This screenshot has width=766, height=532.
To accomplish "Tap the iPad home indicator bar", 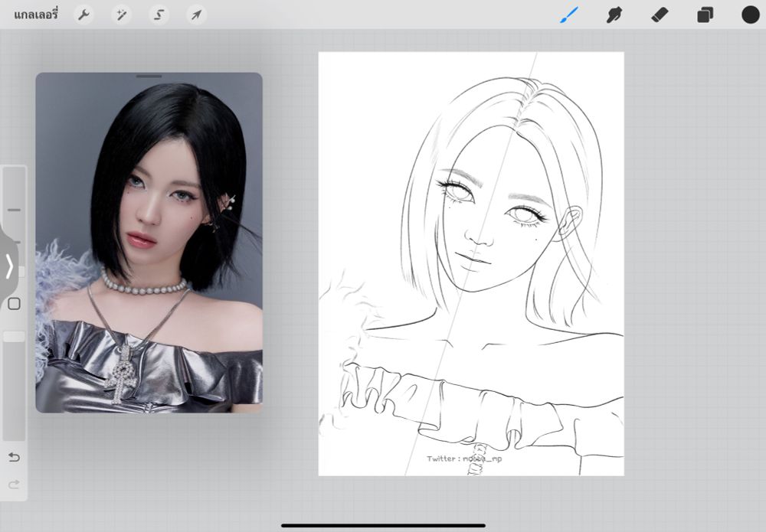I will tap(383, 526).
